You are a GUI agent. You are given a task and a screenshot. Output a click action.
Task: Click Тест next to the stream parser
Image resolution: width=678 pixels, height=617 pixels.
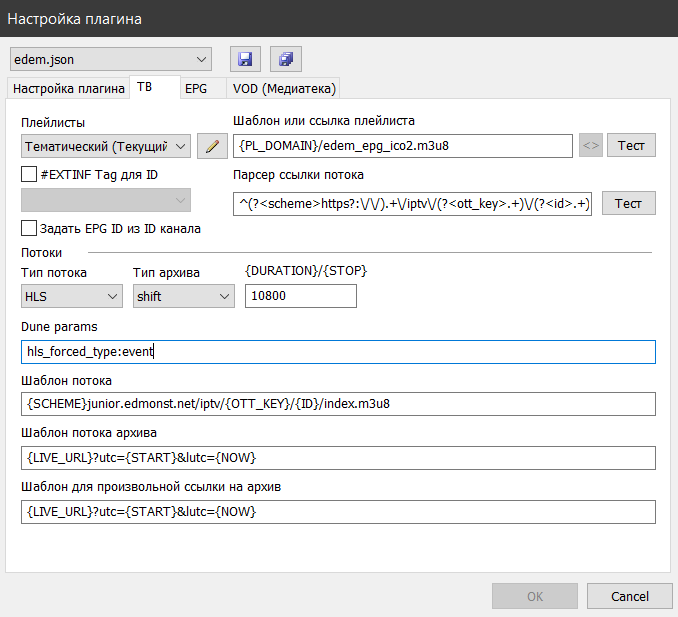(629, 203)
